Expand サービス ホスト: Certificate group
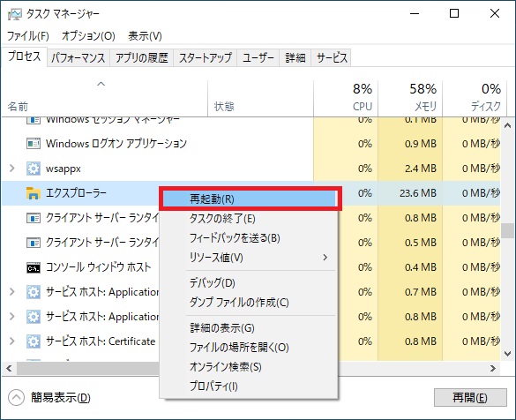Image resolution: width=516 pixels, height=420 pixels. pos(12,341)
